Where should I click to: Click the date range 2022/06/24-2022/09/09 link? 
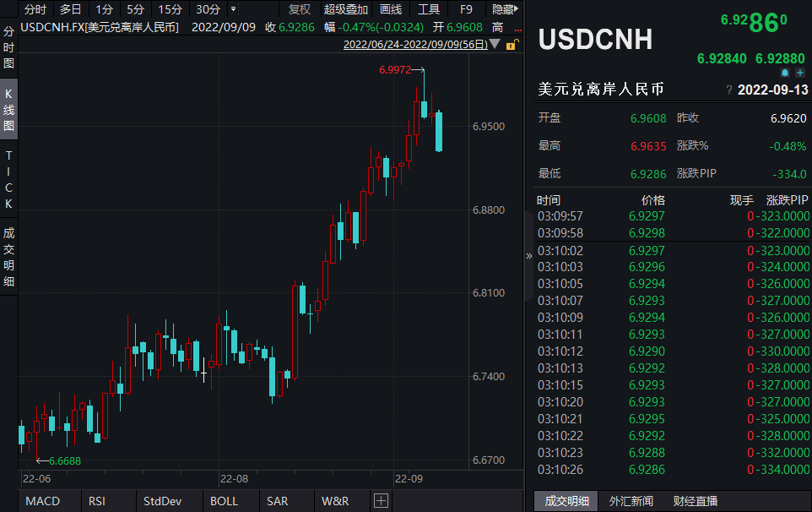click(x=415, y=45)
